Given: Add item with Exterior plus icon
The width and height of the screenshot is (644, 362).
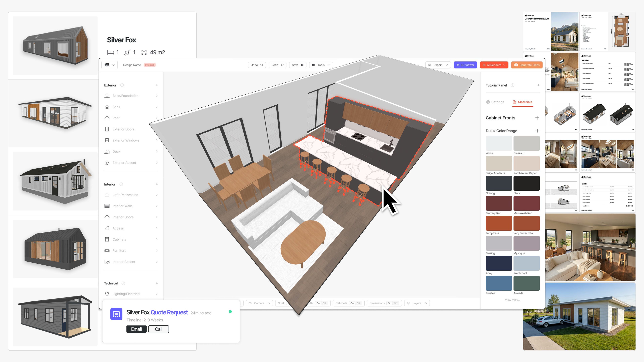Looking at the screenshot, I should [157, 85].
